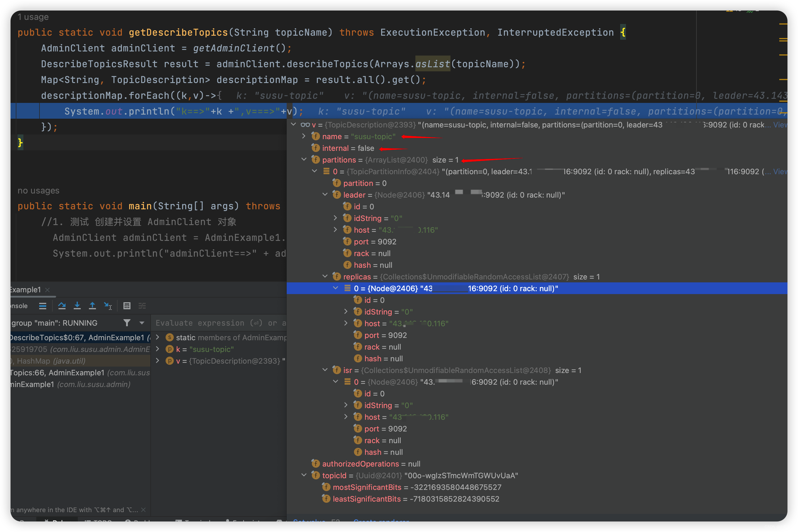Select the HashMap (java.util) stack frame
This screenshot has width=798, height=532.
[x=80, y=361]
